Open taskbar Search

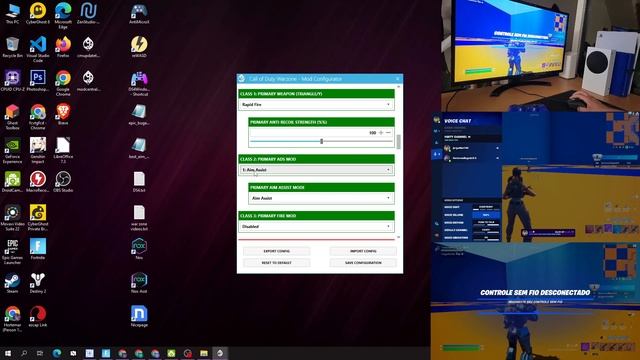click(x=24, y=353)
